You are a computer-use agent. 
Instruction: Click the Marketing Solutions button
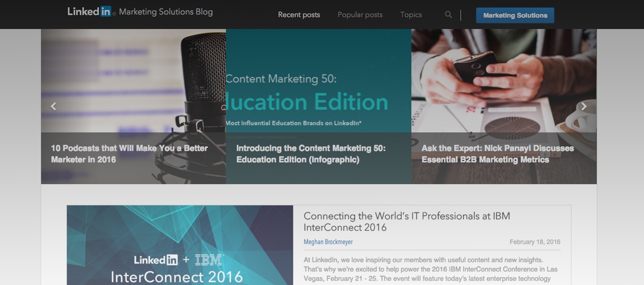(515, 15)
